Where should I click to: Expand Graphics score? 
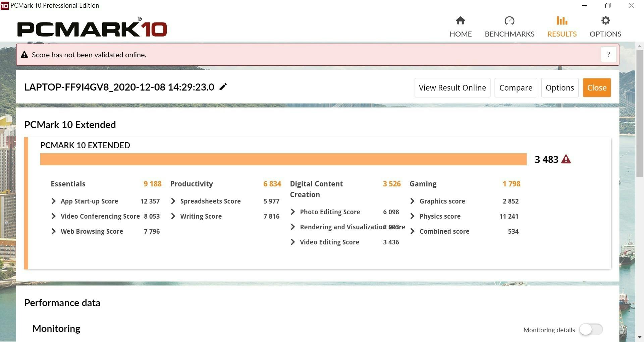click(413, 201)
